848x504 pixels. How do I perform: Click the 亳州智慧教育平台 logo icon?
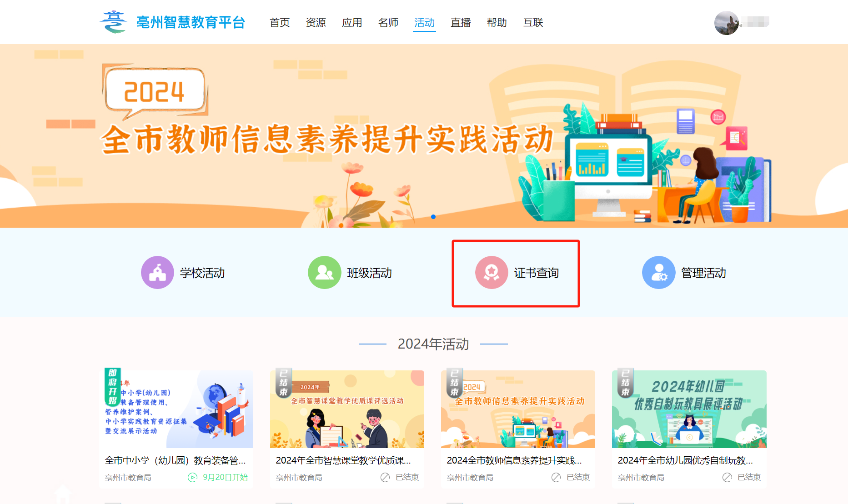pos(113,22)
